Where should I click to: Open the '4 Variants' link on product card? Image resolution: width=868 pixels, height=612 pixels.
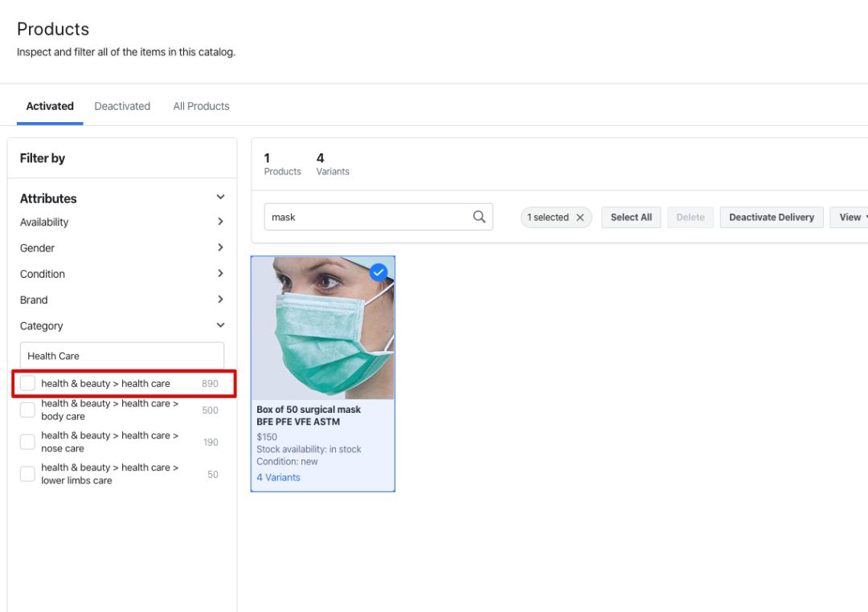278,478
